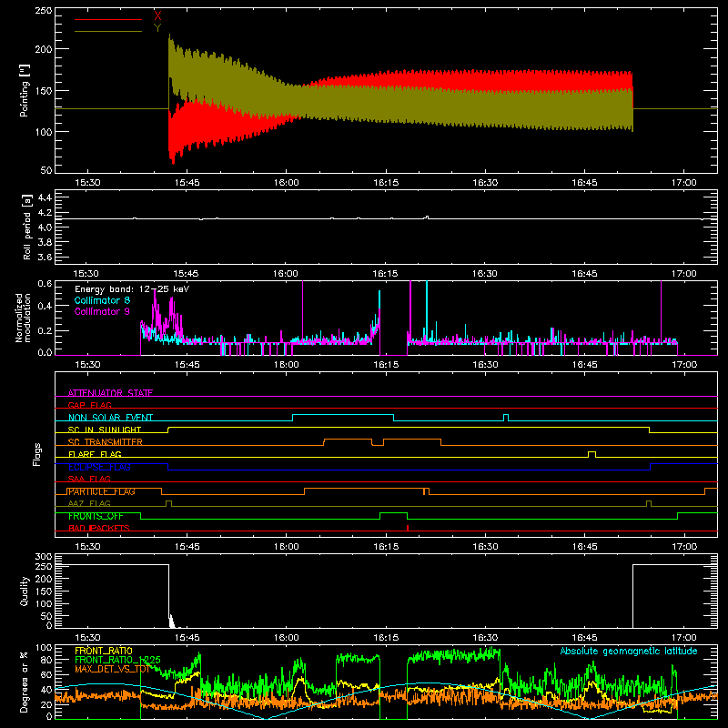The width and height of the screenshot is (728, 728).
Task: Click the FLARE_FLAG raised pulse near 16:45
Action: (x=592, y=454)
